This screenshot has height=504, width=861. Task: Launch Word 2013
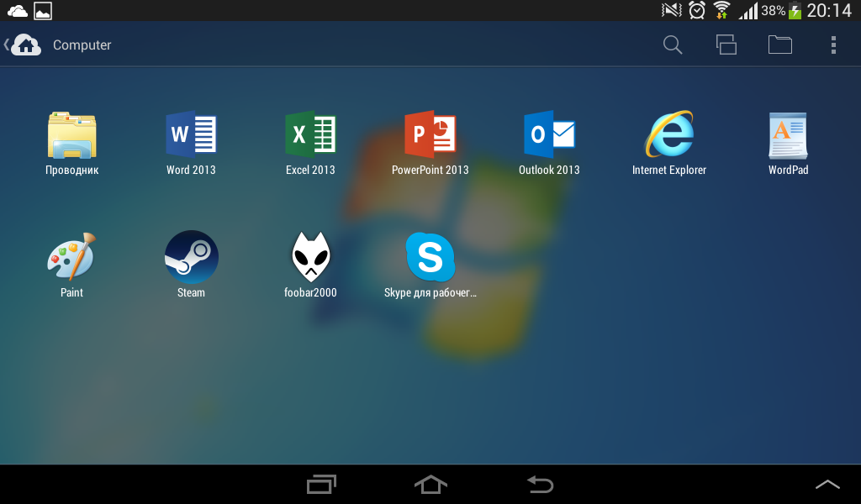click(x=191, y=135)
